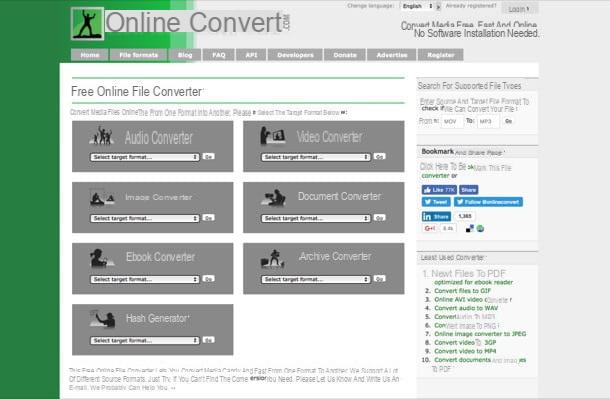Open Ebook Converter target format dropdown
This screenshot has height=399, width=610.
point(145,279)
